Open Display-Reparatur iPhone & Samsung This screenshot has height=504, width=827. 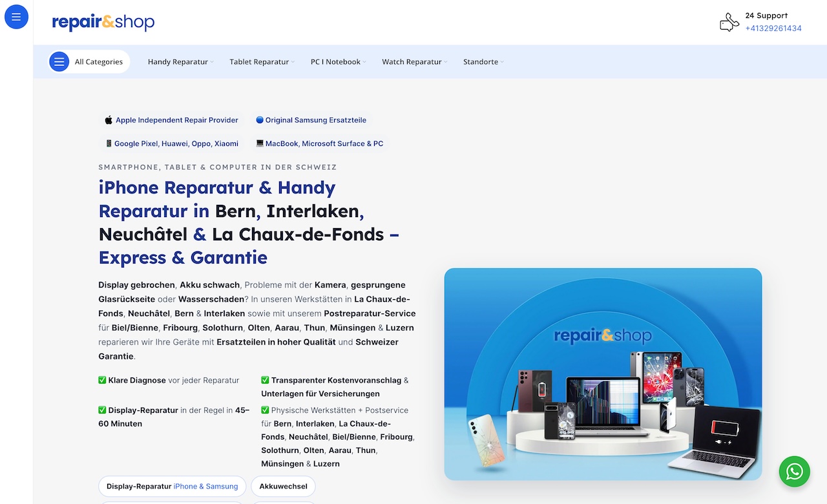point(172,486)
